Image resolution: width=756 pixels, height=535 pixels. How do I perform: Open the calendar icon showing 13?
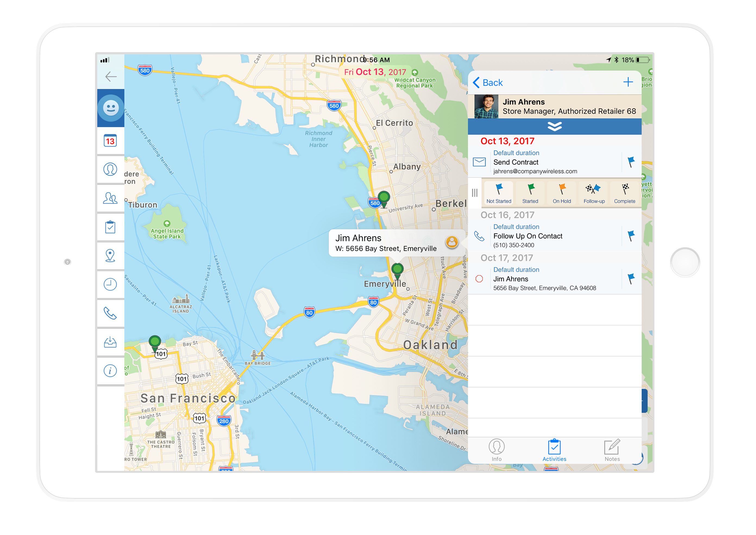click(110, 141)
